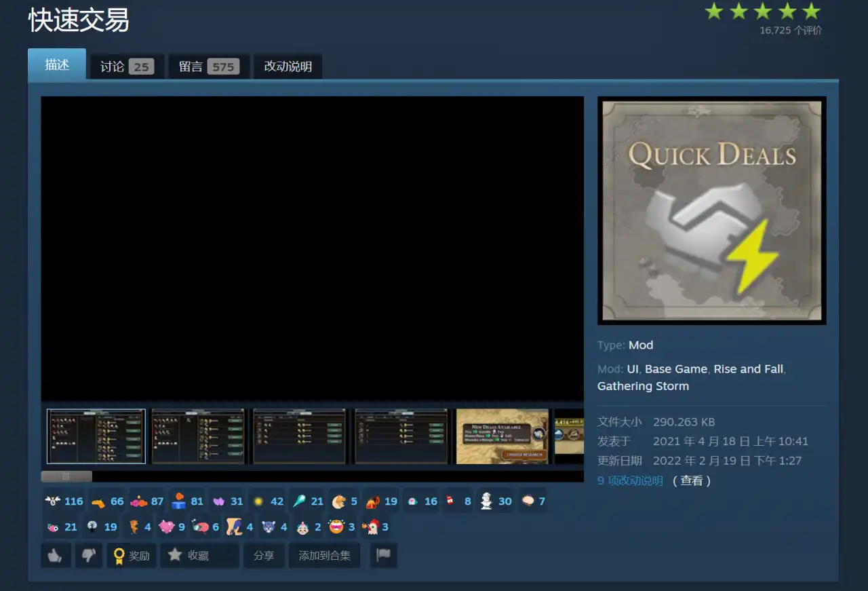Click the gift box award with count 81
This screenshot has height=591, width=868.
(188, 501)
